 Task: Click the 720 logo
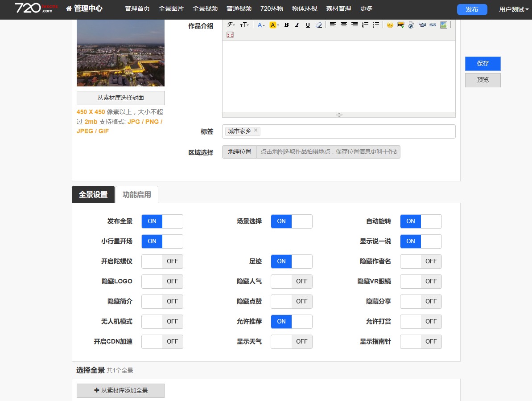tap(36, 8)
